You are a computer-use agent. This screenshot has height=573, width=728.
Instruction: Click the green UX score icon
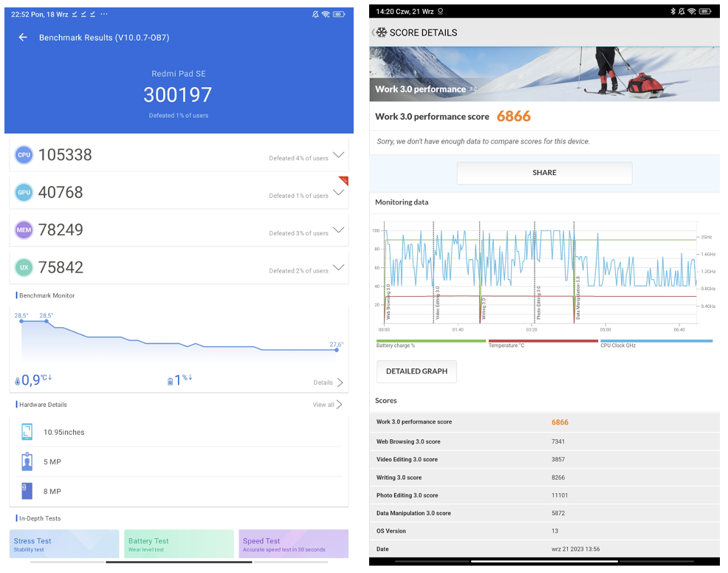pos(24,267)
